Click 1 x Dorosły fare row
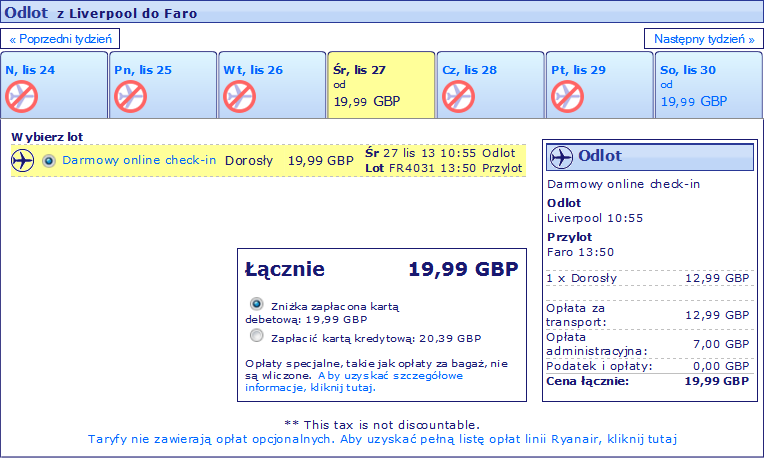Screen dimensions: 765x458 648,278
